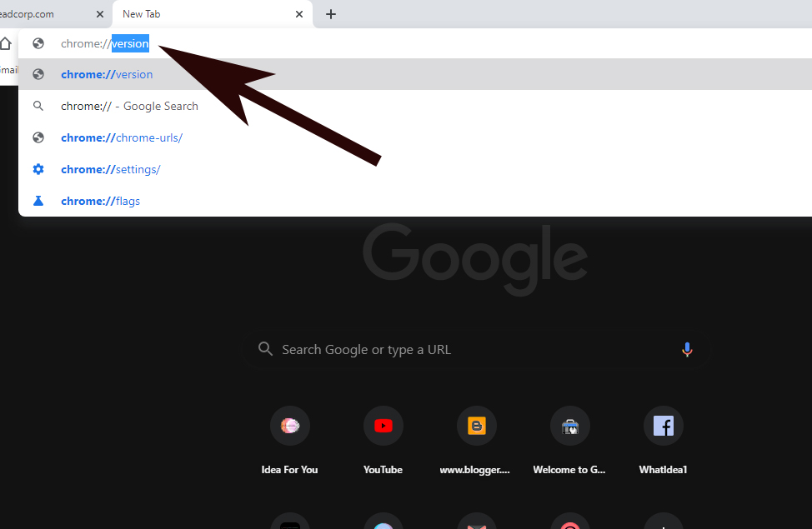Click the blue gear icon beside chrome://settings/
The height and width of the screenshot is (529, 812).
[38, 169]
